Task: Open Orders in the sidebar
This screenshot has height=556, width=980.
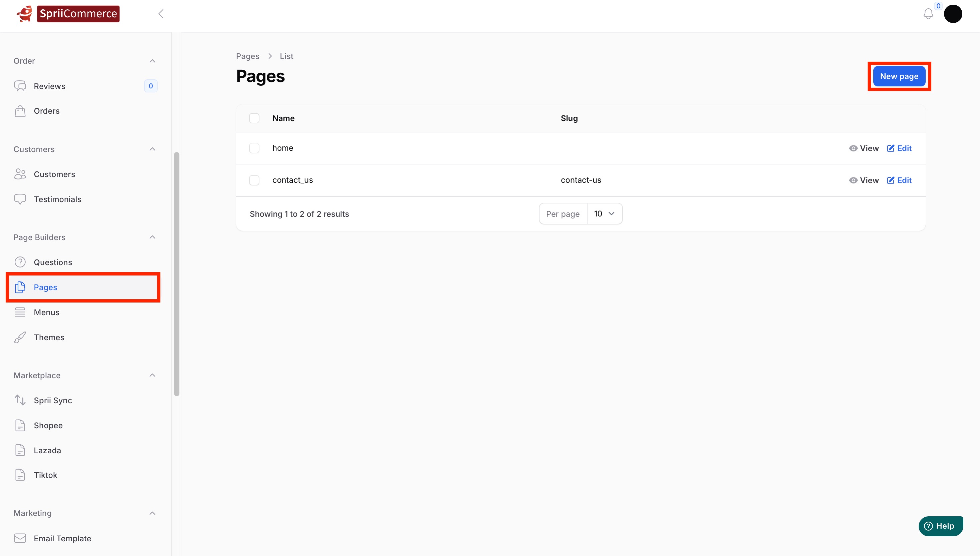Action: 47,111
